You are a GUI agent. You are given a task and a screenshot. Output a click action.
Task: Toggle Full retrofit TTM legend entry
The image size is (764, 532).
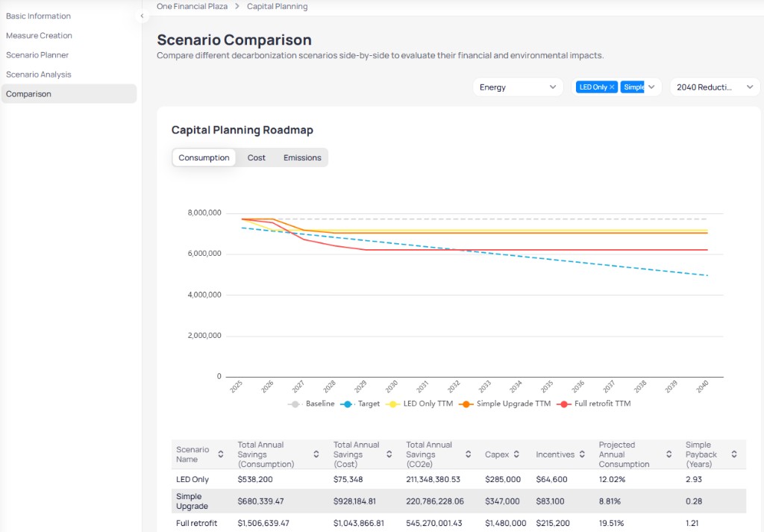[x=594, y=404]
